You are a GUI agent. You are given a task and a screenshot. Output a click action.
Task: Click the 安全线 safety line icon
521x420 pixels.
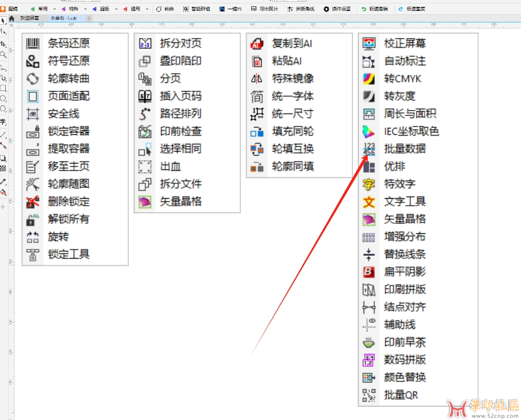(x=32, y=113)
